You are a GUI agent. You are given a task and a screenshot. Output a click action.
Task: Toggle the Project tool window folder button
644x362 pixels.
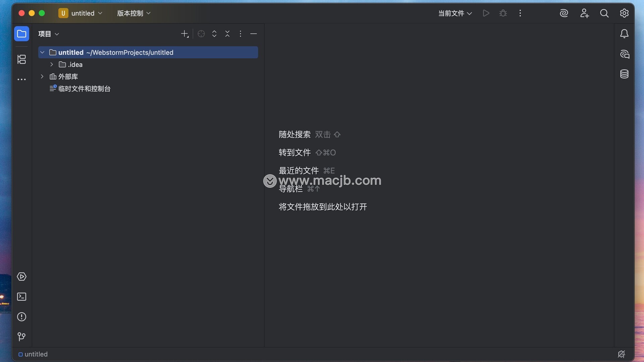[x=21, y=34]
